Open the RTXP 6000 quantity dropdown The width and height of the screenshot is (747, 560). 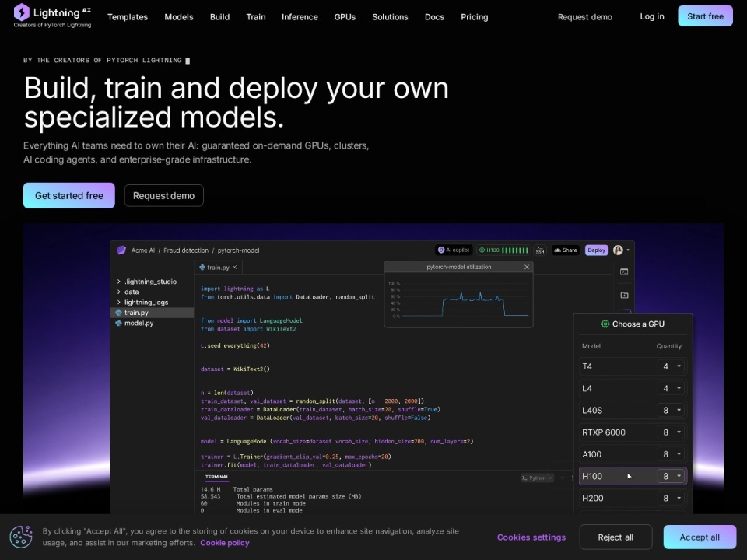(672, 432)
